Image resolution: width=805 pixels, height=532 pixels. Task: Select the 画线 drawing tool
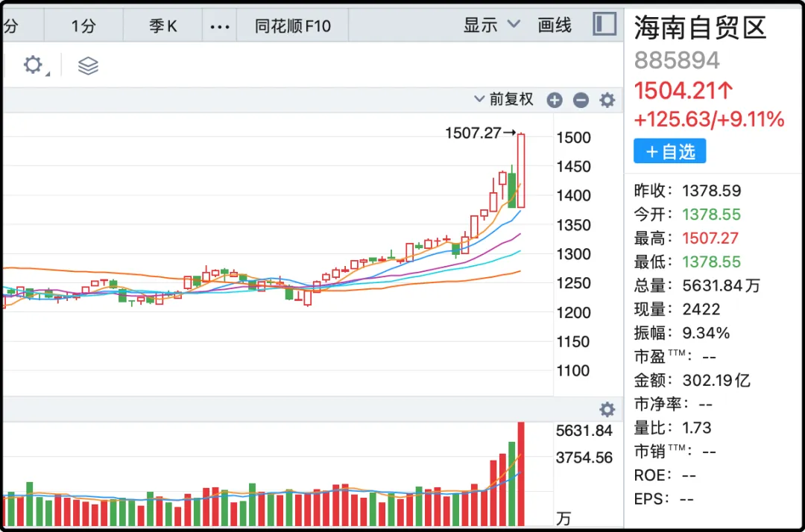coord(555,25)
